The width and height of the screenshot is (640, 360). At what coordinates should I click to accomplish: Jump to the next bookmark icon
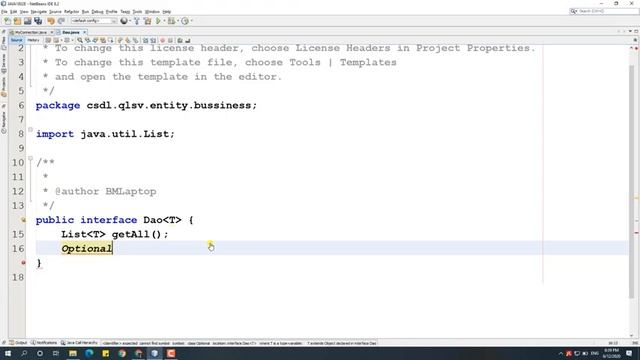(127, 40)
